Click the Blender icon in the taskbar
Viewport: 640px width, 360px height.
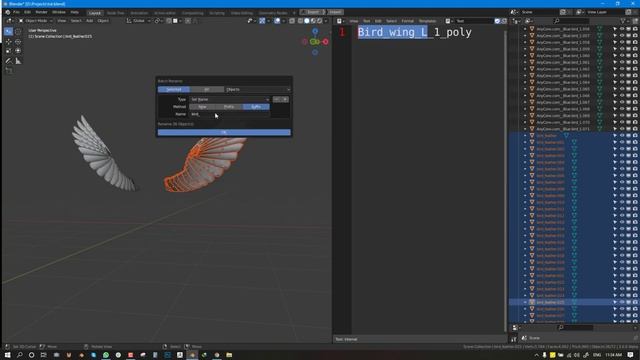192,355
